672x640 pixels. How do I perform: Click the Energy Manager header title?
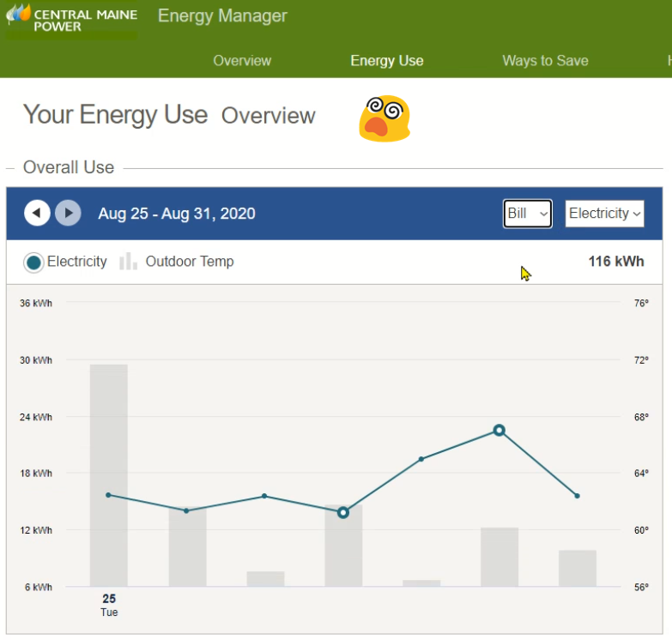point(222,16)
